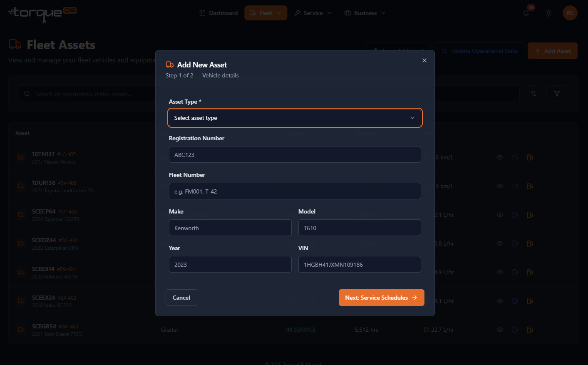Go to Dashboard nav item
Viewport: 588px width, 365px height.
[x=218, y=13]
